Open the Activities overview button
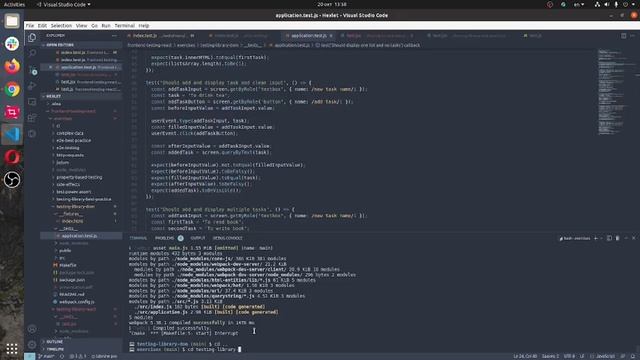Screen dimensions: 640x360 coord(14,4)
